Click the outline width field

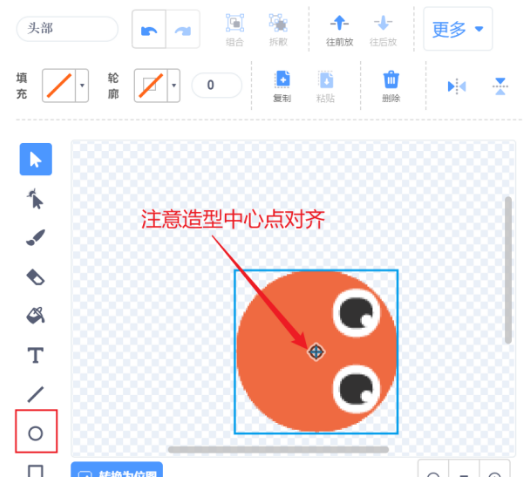[x=217, y=85]
